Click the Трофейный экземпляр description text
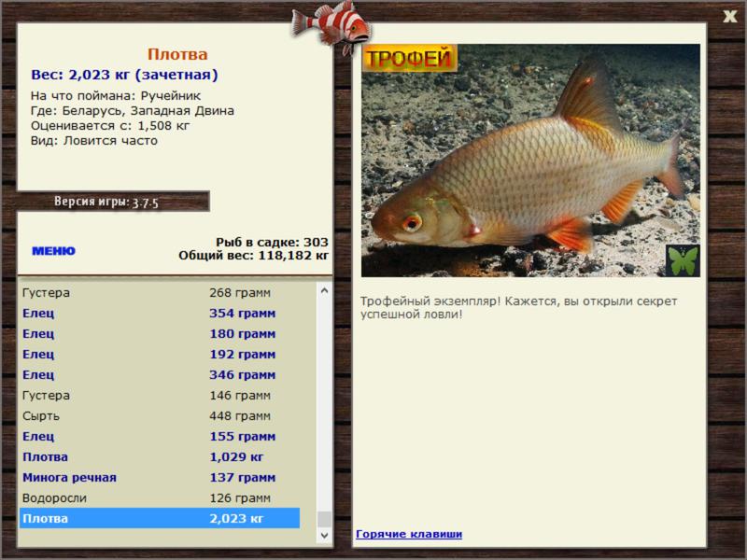 [518, 307]
